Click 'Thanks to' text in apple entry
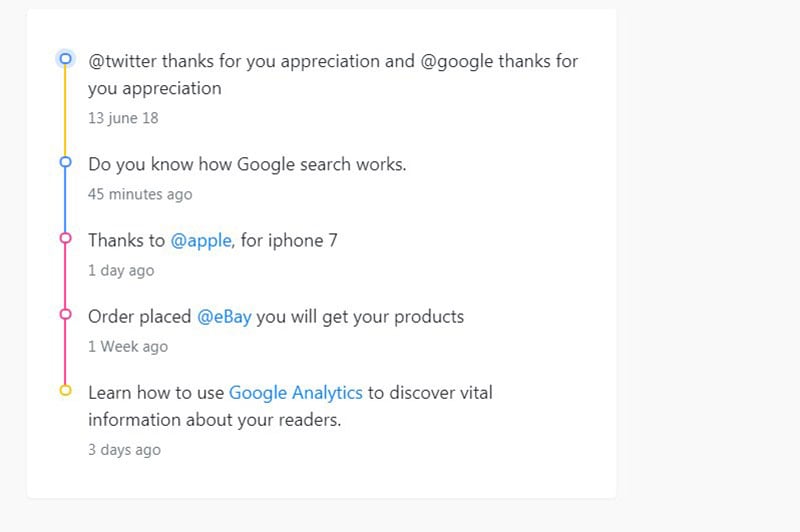This screenshot has width=800, height=532. pos(127,240)
